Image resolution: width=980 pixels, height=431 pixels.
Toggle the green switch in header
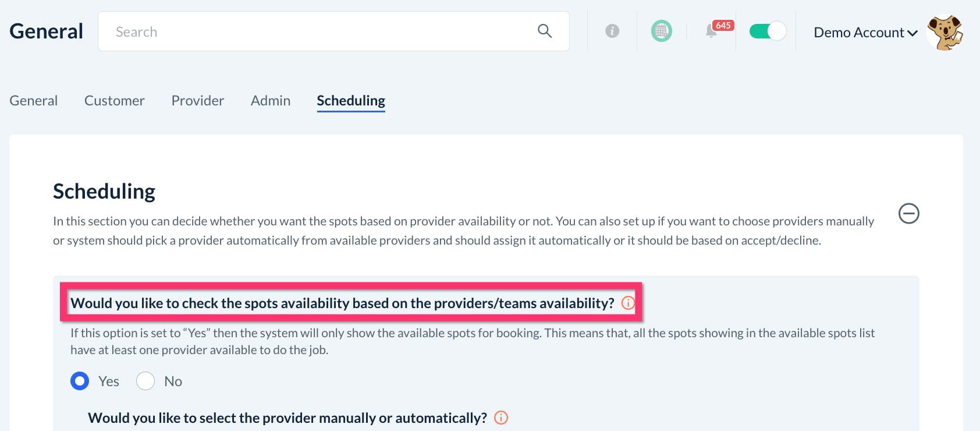coord(768,31)
